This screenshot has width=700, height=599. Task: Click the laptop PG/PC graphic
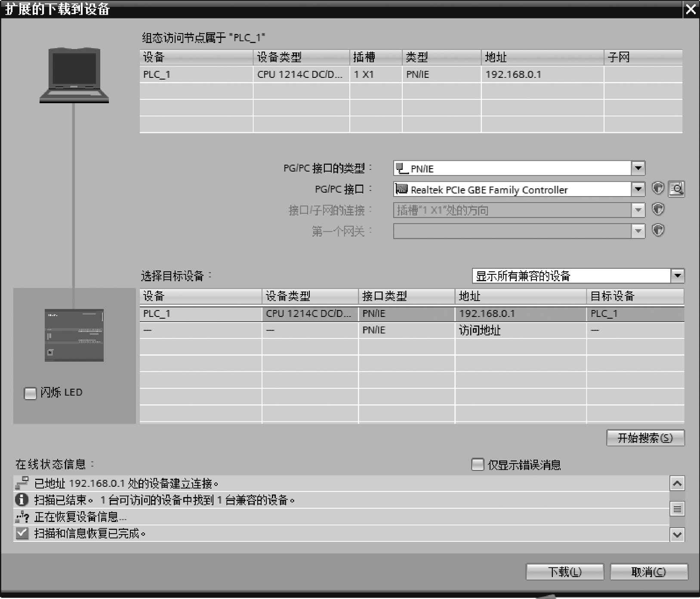pos(74,75)
